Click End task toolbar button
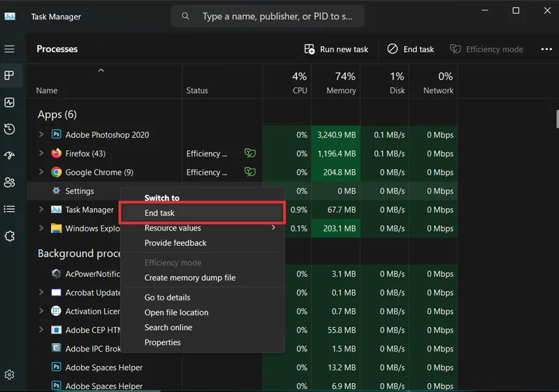559x392 pixels. [x=411, y=49]
